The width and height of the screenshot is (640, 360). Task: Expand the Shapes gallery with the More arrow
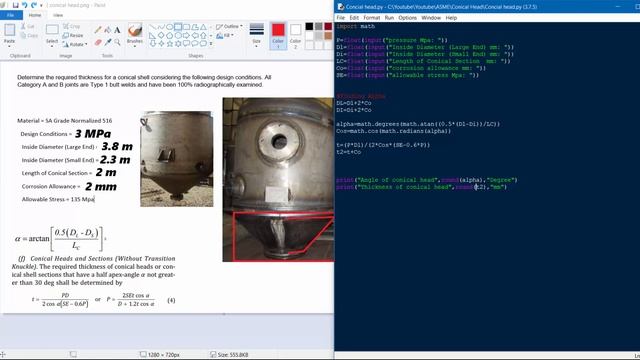pos(211,44)
